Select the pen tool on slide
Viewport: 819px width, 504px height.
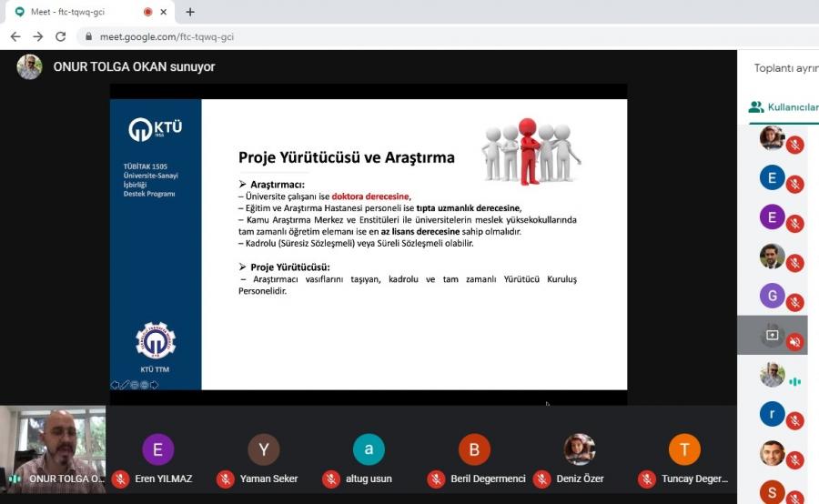point(125,385)
